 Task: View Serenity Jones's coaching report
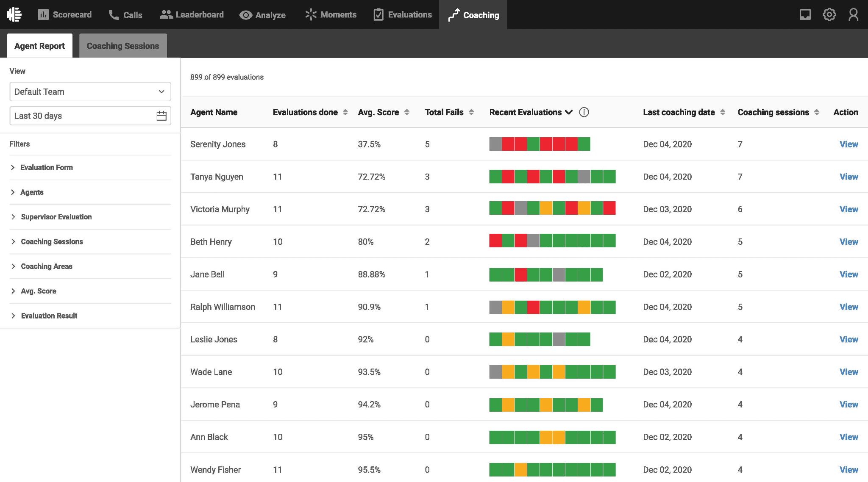[849, 144]
